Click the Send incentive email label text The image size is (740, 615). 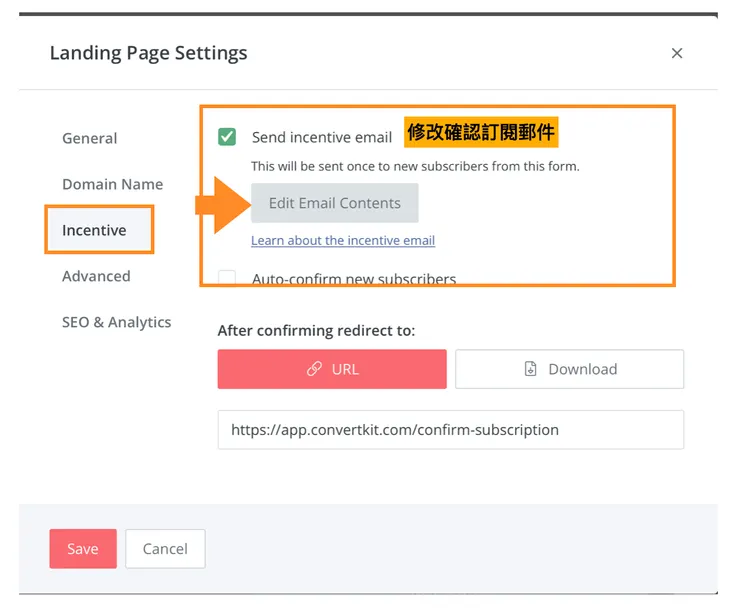321,137
